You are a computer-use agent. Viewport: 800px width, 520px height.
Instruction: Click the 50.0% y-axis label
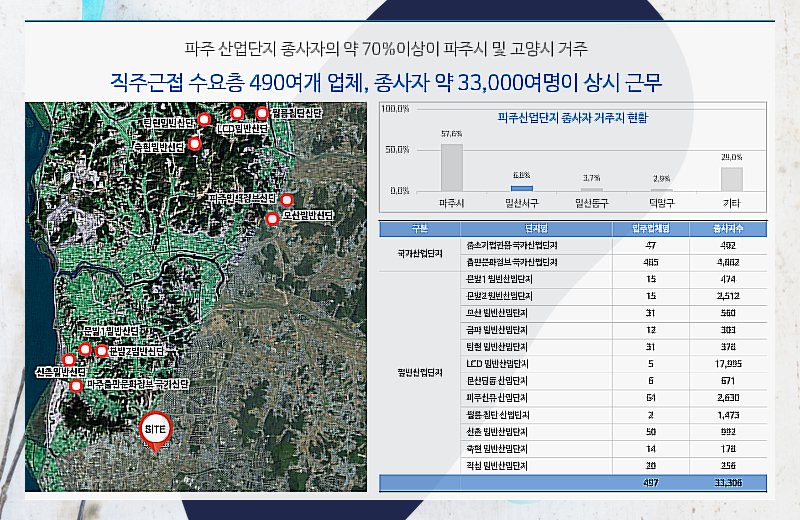398,150
